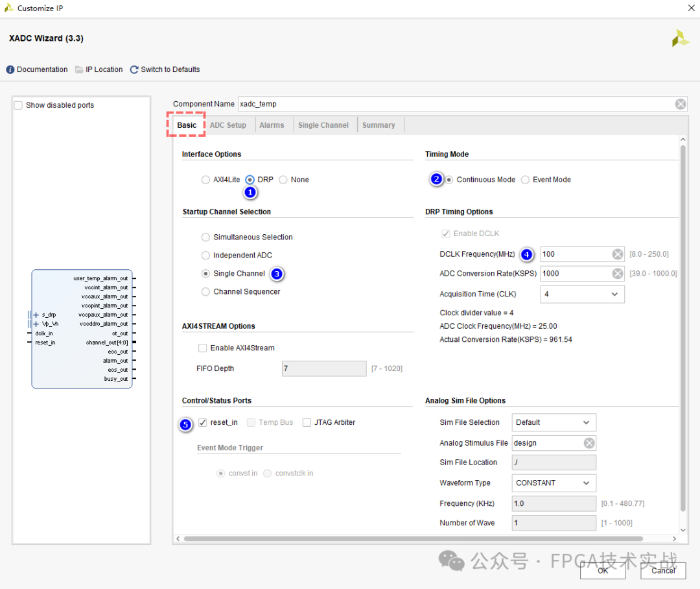Close the Customize IP dialog
This screenshot has width=700, height=589.
(x=691, y=8)
